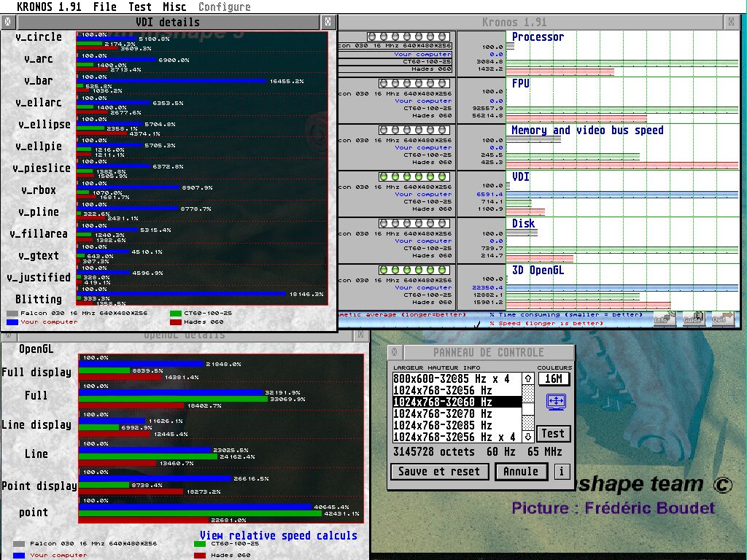This screenshot has width=747, height=560.
Task: Click the resolution list scrollbar thumb
Action: pyautogui.click(x=528, y=394)
